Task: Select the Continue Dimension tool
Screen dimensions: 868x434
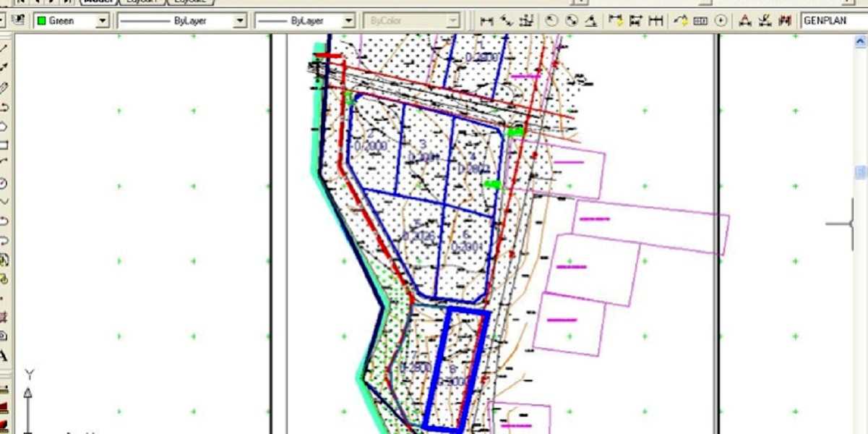Action: click(x=656, y=21)
